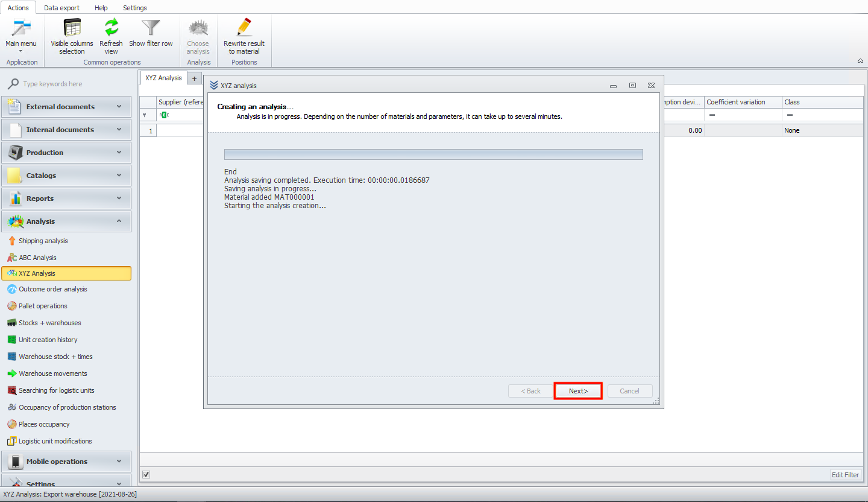Image resolution: width=868 pixels, height=502 pixels.
Task: Toggle the filter enabled checkbox at bottom
Action: point(146,474)
